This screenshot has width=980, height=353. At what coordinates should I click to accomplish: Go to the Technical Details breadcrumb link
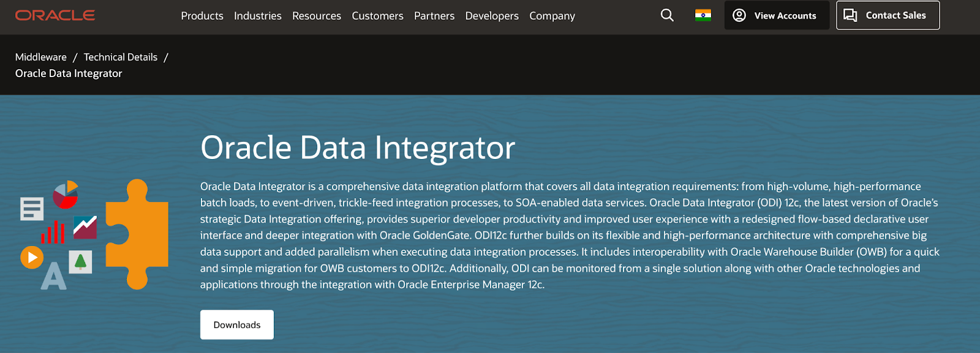click(x=121, y=57)
